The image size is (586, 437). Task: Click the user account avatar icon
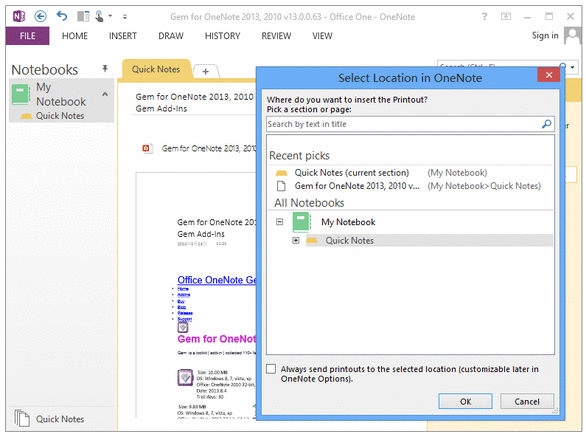pos(573,36)
